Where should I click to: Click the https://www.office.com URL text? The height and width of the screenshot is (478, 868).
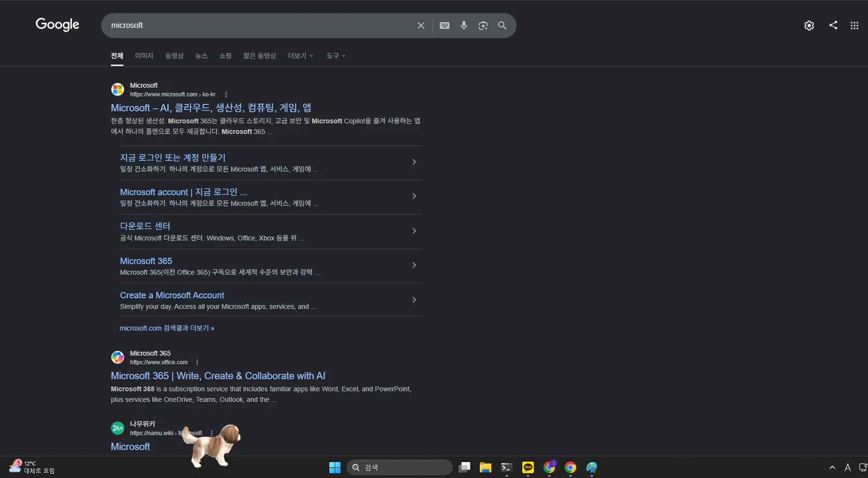pyautogui.click(x=159, y=362)
